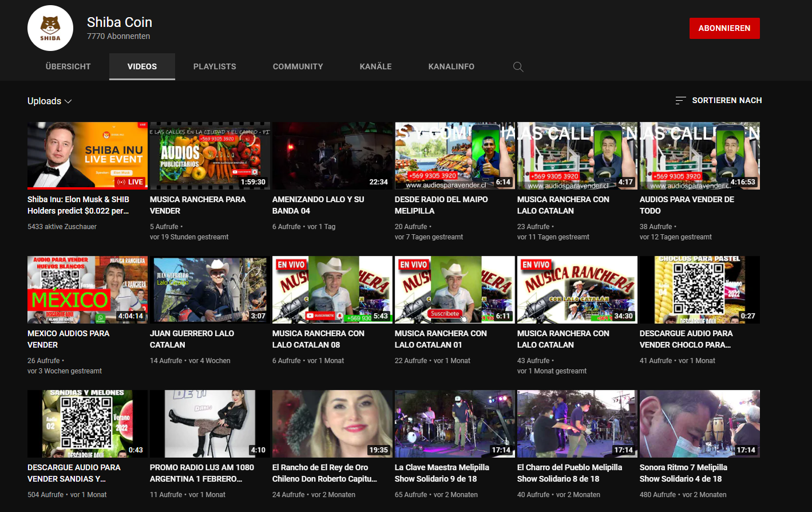
Task: Click the 7770 Abonnenten subscriber count
Action: (118, 36)
